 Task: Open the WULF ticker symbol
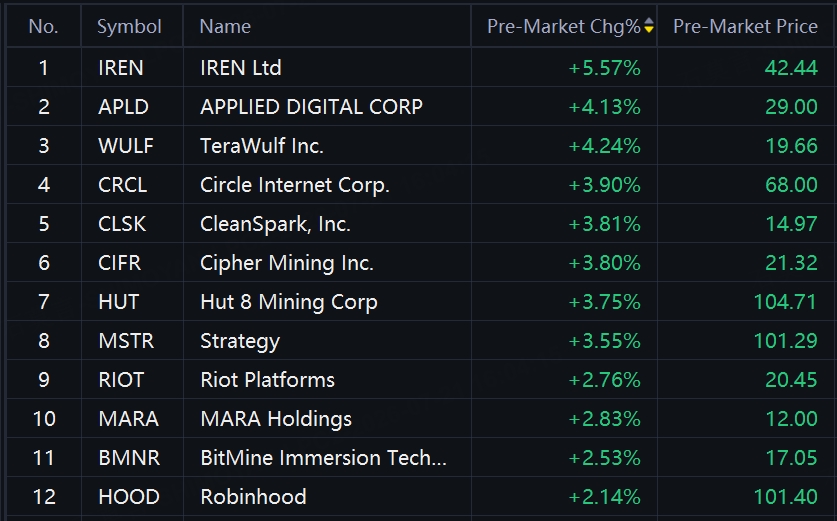pyautogui.click(x=125, y=146)
